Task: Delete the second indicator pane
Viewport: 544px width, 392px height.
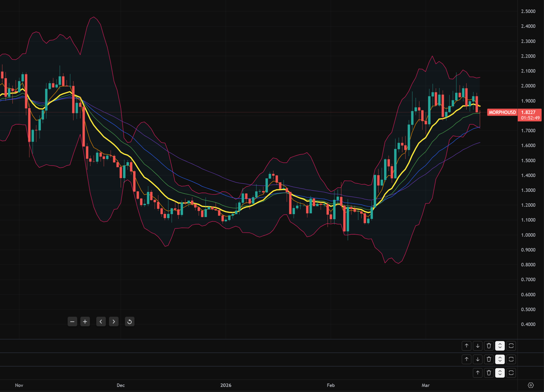Action: click(x=489, y=359)
